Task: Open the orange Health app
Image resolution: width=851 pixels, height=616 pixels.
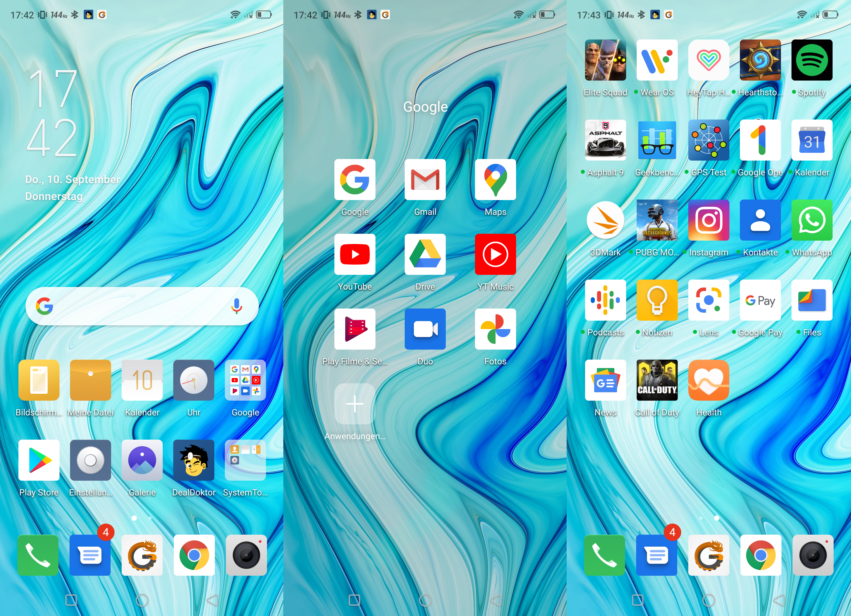Action: pos(708,380)
